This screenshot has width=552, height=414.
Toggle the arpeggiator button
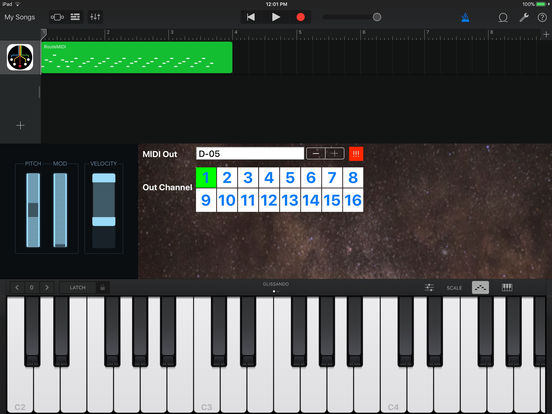tap(480, 288)
